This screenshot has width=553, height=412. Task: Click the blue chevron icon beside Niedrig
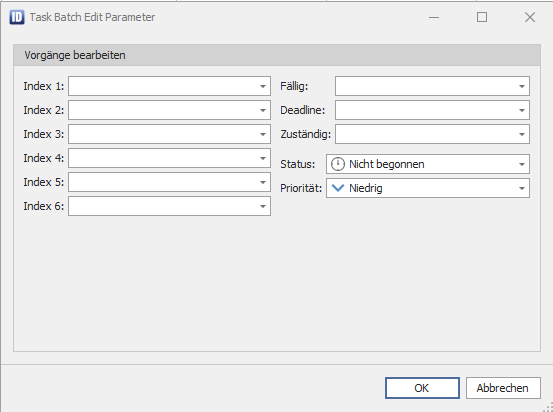(x=338, y=188)
